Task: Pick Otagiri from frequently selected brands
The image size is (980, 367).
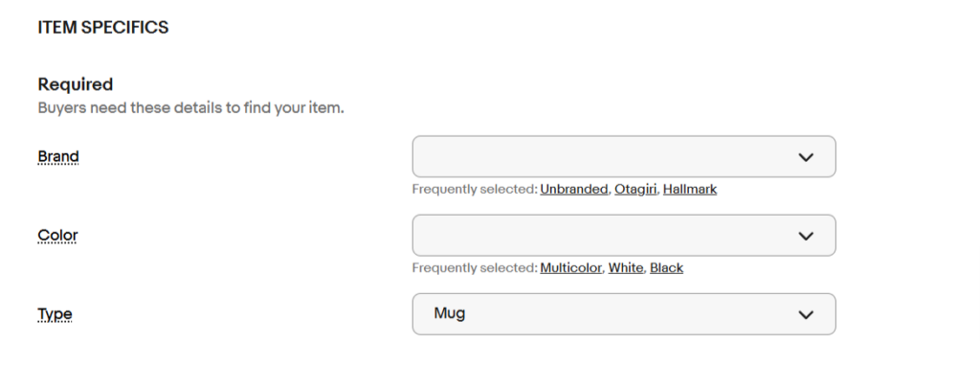Action: [x=635, y=189]
